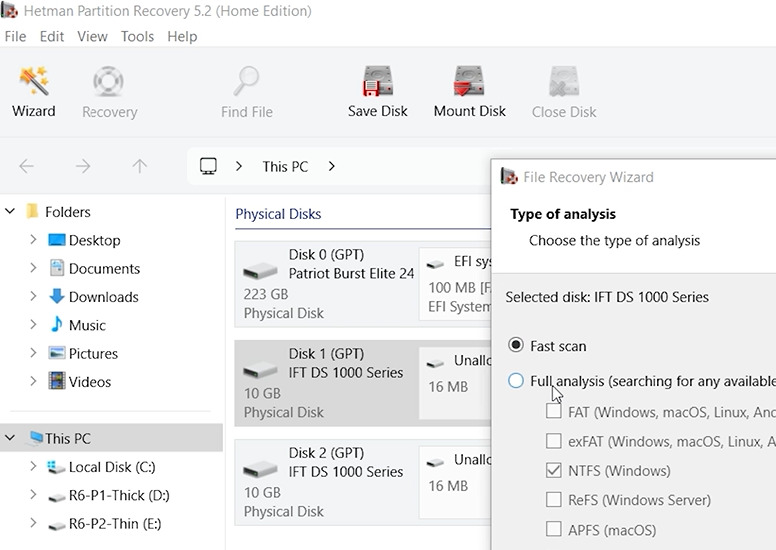This screenshot has height=550, width=776.
Task: Expand R6-P2-Thin (E:) node
Action: (x=33, y=522)
